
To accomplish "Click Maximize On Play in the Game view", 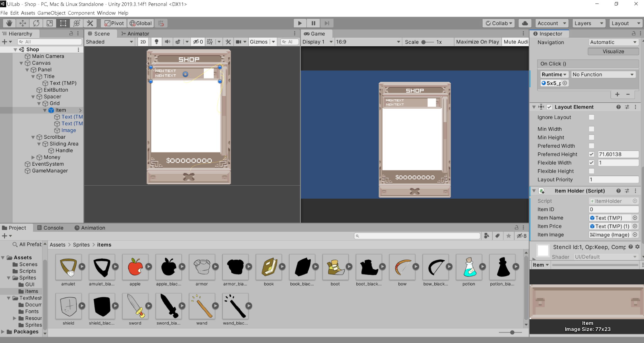I will [477, 42].
